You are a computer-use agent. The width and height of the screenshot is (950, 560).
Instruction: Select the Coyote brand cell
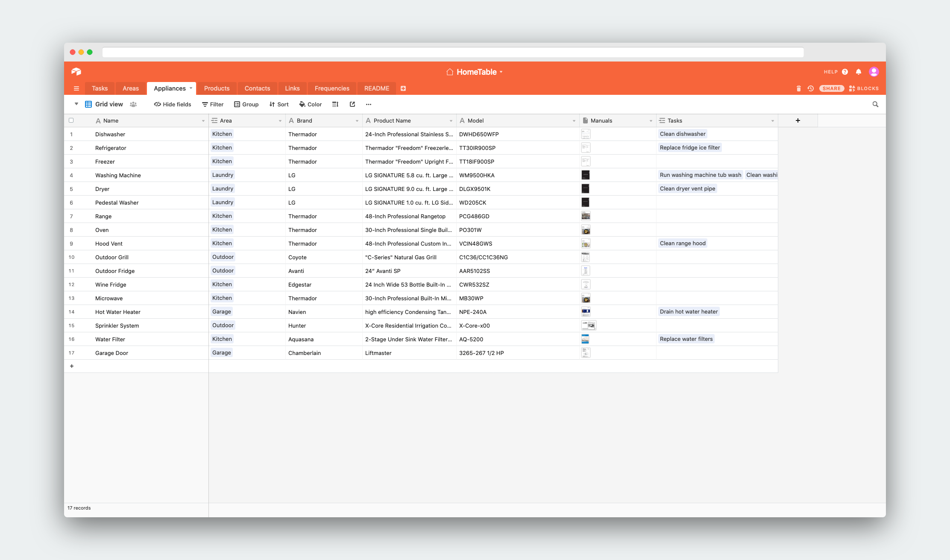click(x=324, y=257)
